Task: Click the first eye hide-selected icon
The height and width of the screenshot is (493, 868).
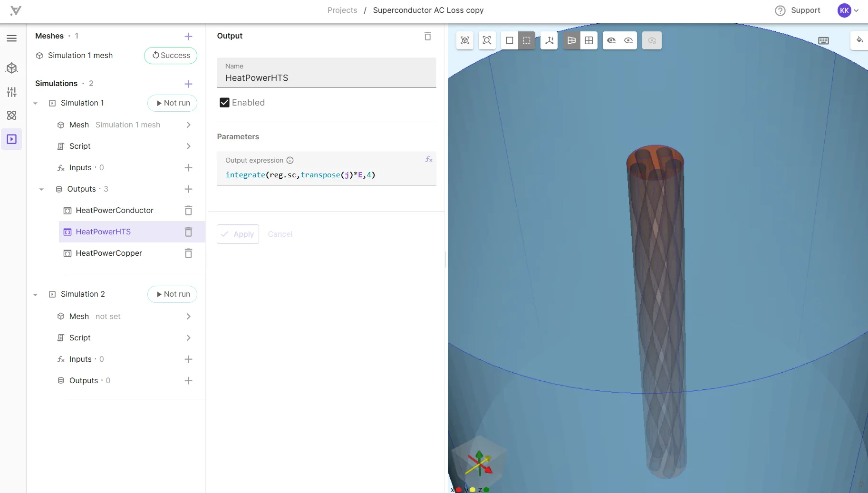Action: (611, 40)
